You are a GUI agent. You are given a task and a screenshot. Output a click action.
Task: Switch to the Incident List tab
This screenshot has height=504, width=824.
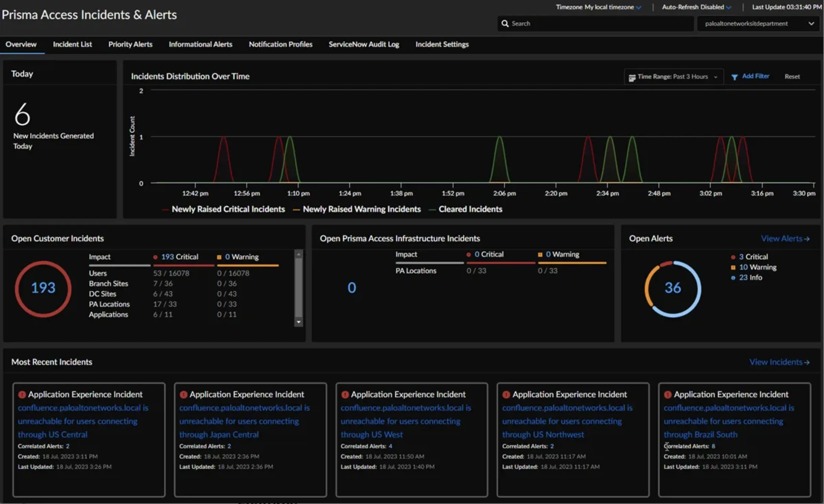73,44
